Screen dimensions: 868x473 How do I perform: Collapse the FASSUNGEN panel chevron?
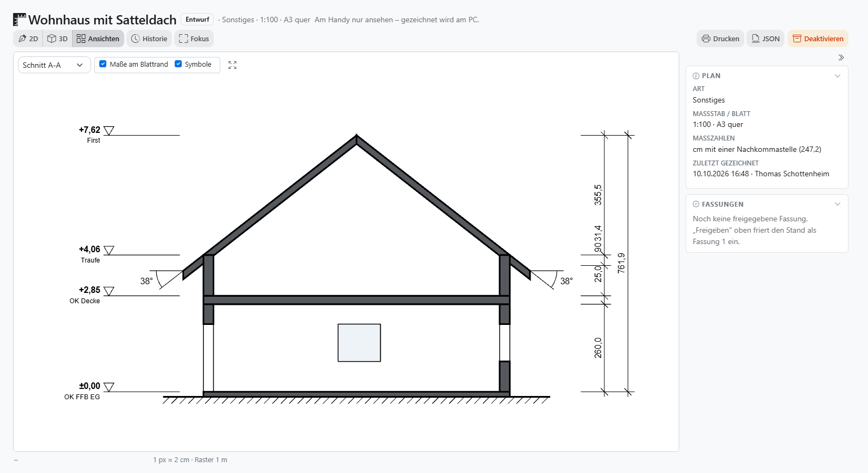pyautogui.click(x=838, y=204)
